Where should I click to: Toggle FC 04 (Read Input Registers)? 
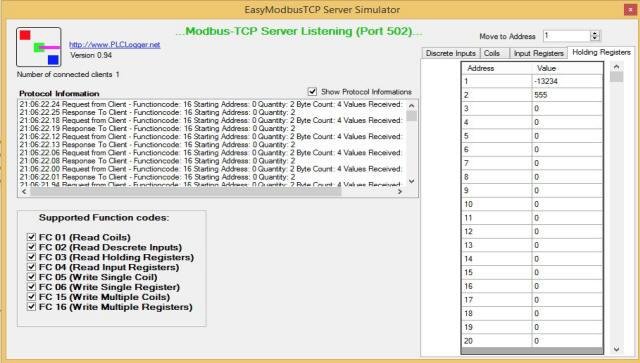tap(31, 267)
